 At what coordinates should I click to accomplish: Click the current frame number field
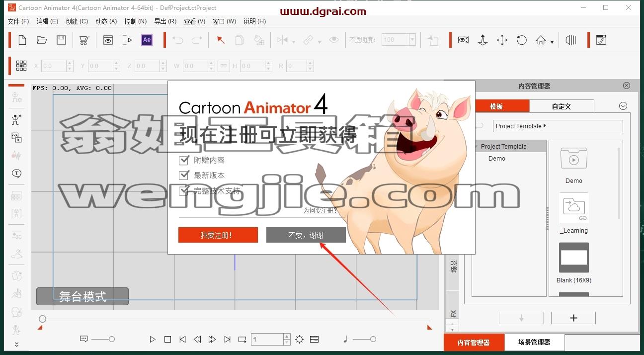[x=267, y=340]
